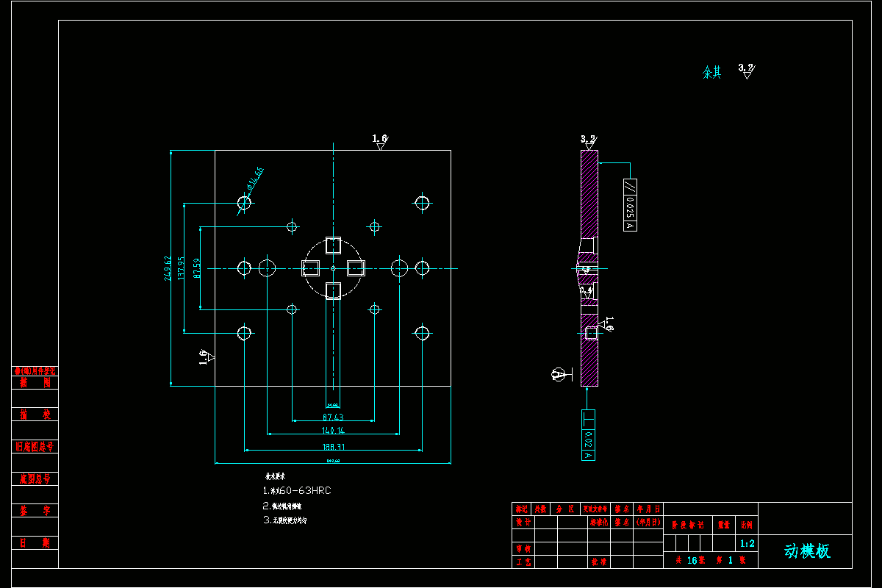Screen dimensions: 882x588
Task: Select the 批准 label
Action: (599, 562)
